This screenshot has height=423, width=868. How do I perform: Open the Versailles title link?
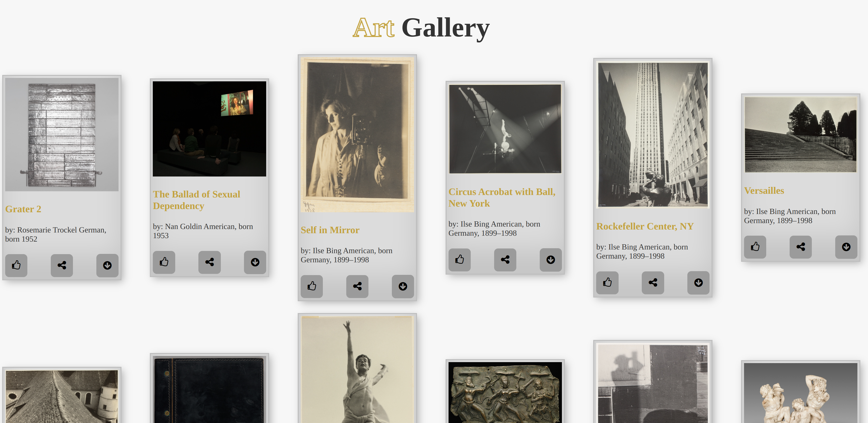(x=764, y=191)
